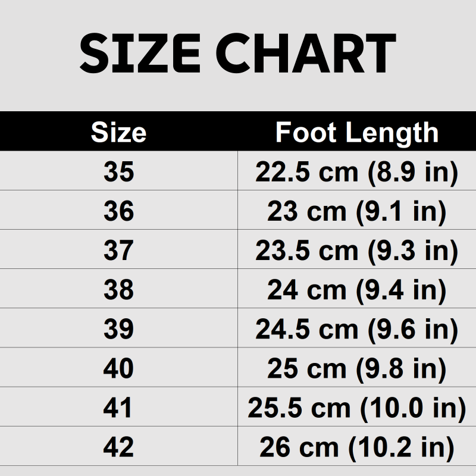Click the 24.5 cm (9.6 in) cell
This screenshot has width=476, height=476.
[x=356, y=329]
